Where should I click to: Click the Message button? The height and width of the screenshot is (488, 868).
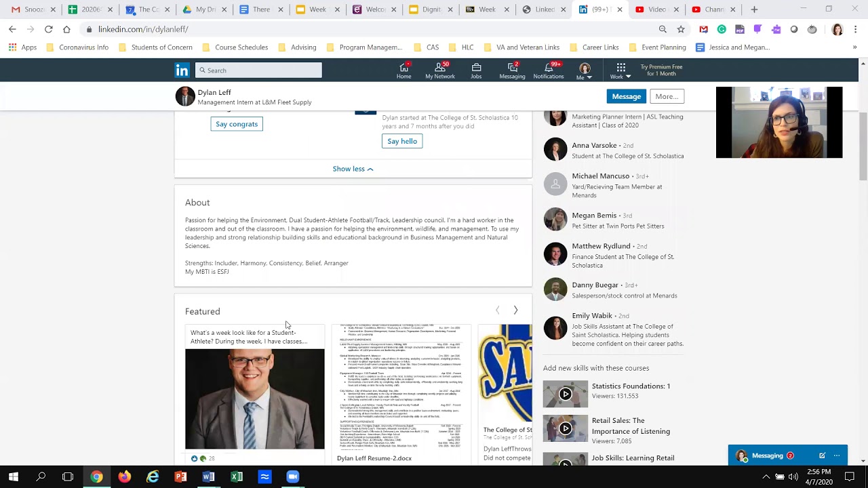point(626,96)
